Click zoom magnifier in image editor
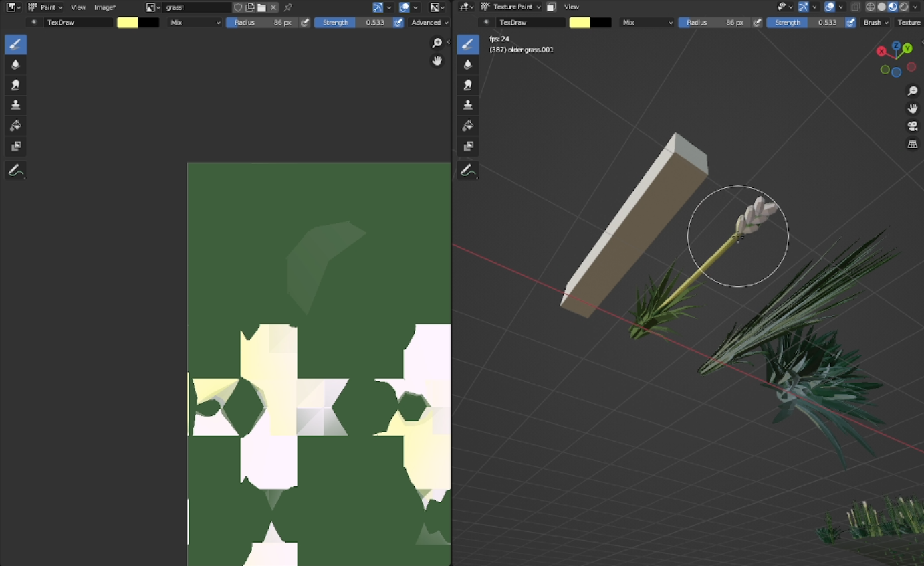This screenshot has width=924, height=566. (x=437, y=43)
